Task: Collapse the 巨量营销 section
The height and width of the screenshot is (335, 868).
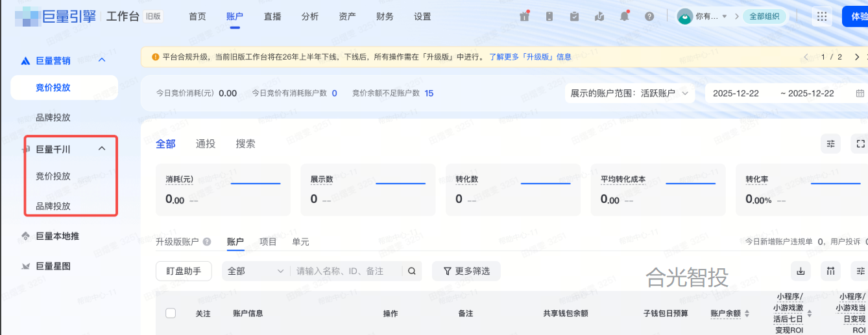Action: pos(101,60)
